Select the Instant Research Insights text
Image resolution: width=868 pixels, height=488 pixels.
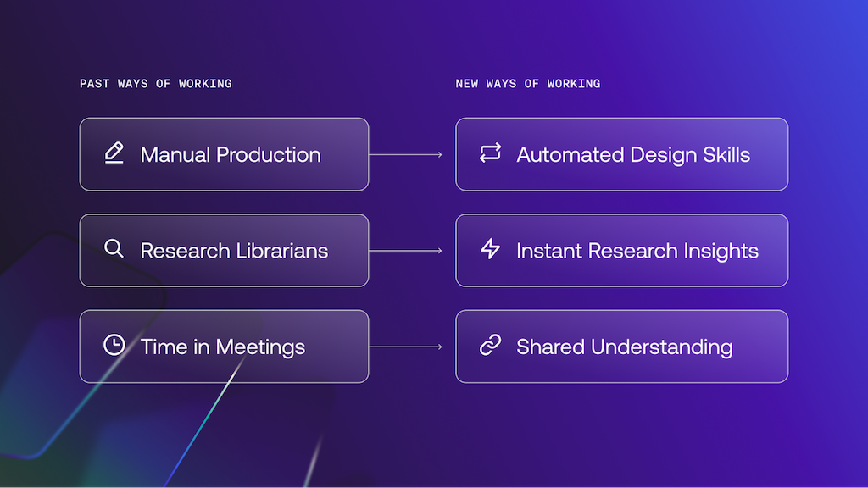point(637,251)
